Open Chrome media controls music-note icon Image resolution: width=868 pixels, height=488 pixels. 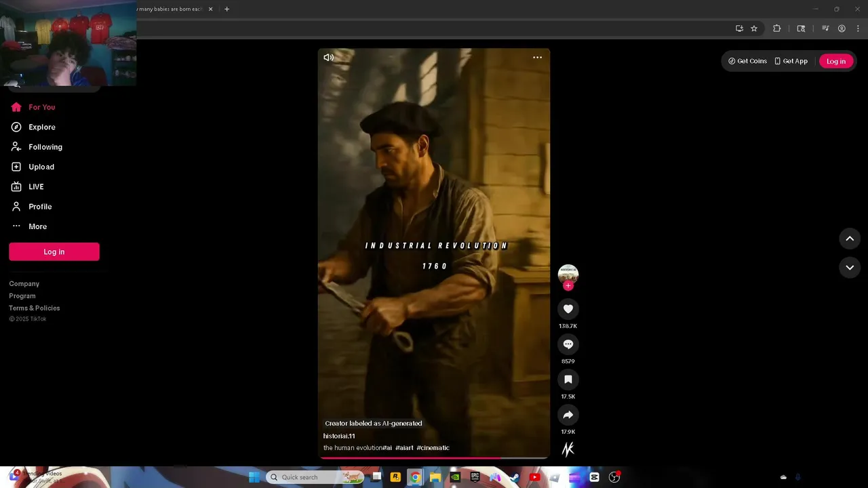pos(825,28)
